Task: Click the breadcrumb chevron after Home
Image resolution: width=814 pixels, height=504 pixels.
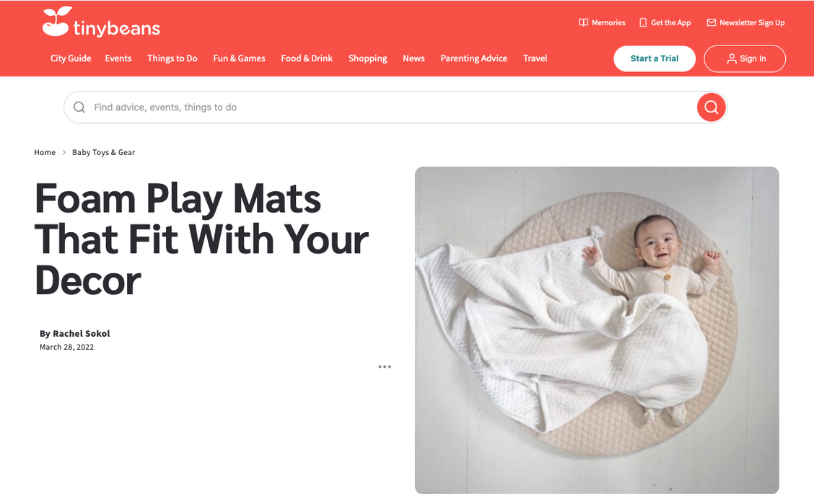Action: [x=64, y=152]
